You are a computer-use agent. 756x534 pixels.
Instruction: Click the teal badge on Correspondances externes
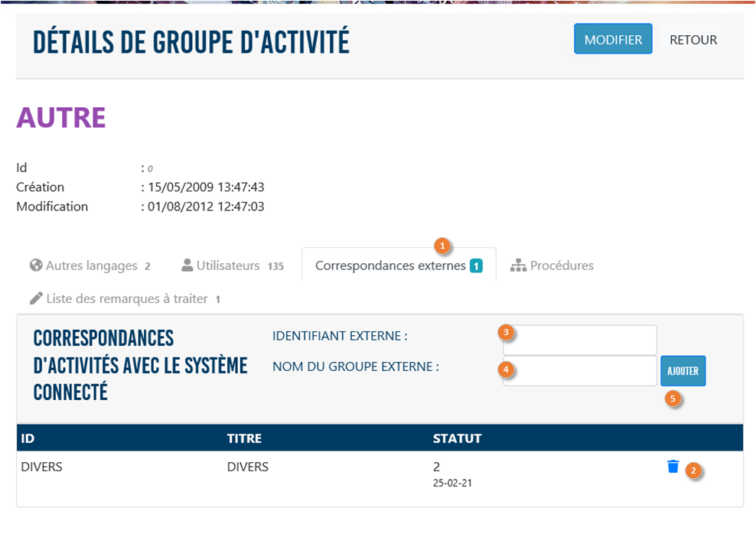point(476,266)
